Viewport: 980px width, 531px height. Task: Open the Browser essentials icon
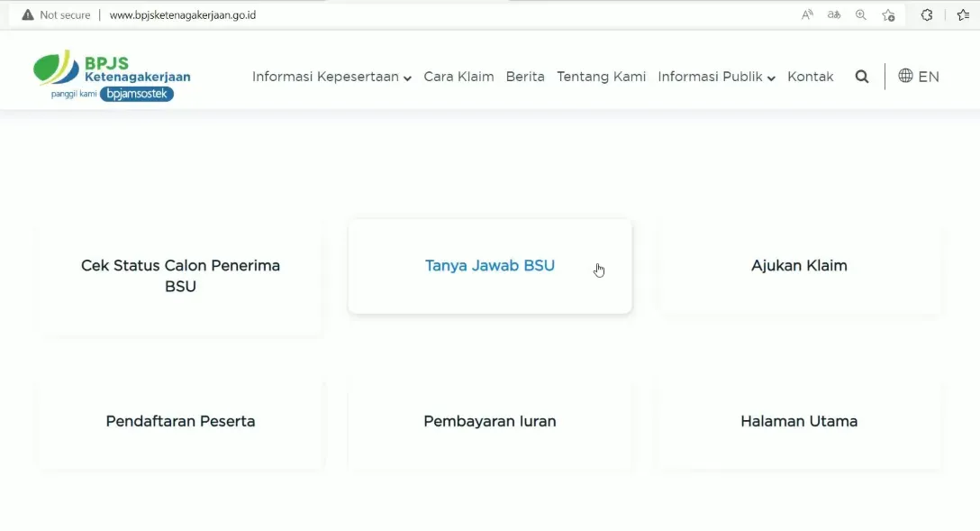pyautogui.click(x=926, y=14)
